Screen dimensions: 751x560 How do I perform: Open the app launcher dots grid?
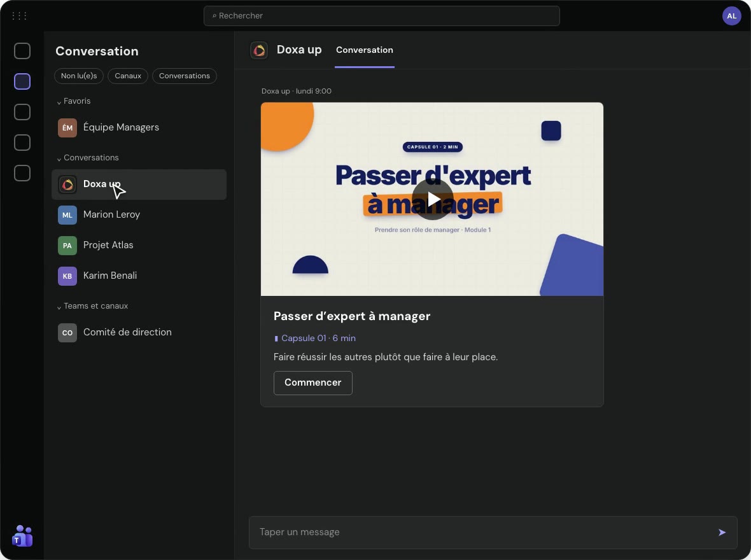click(x=19, y=16)
